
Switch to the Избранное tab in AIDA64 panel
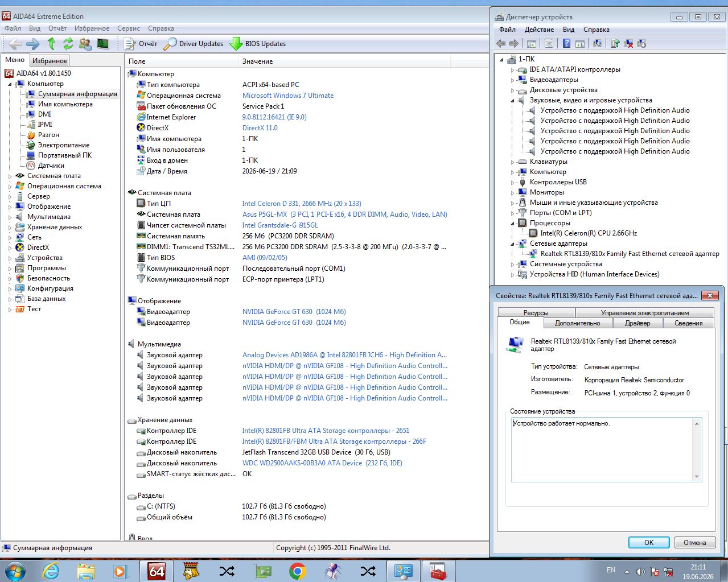(x=50, y=60)
